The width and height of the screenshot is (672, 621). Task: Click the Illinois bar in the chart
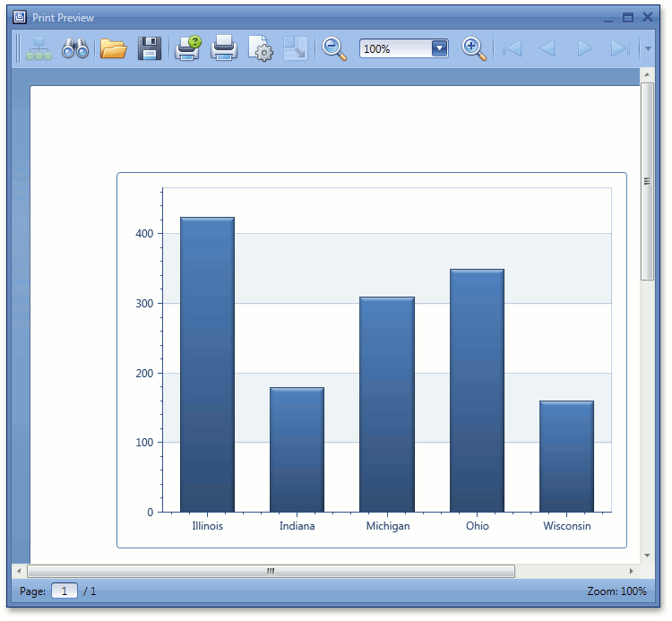208,365
